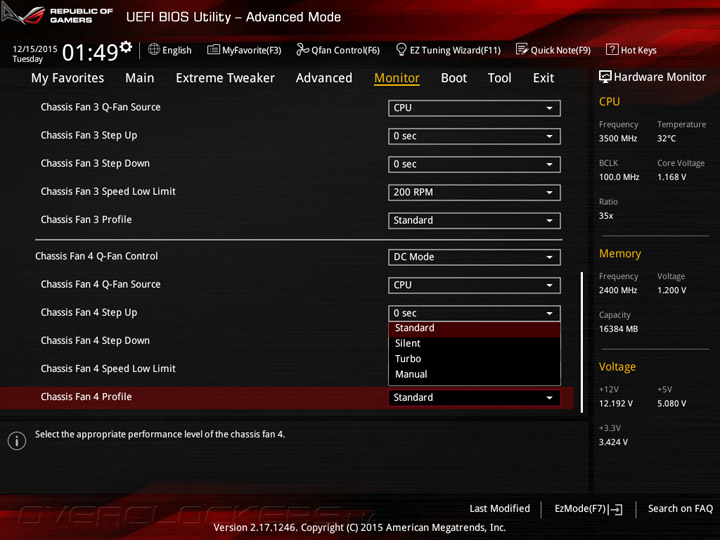720x540 pixels.
Task: Switch to the Boot tab
Action: coord(454,78)
